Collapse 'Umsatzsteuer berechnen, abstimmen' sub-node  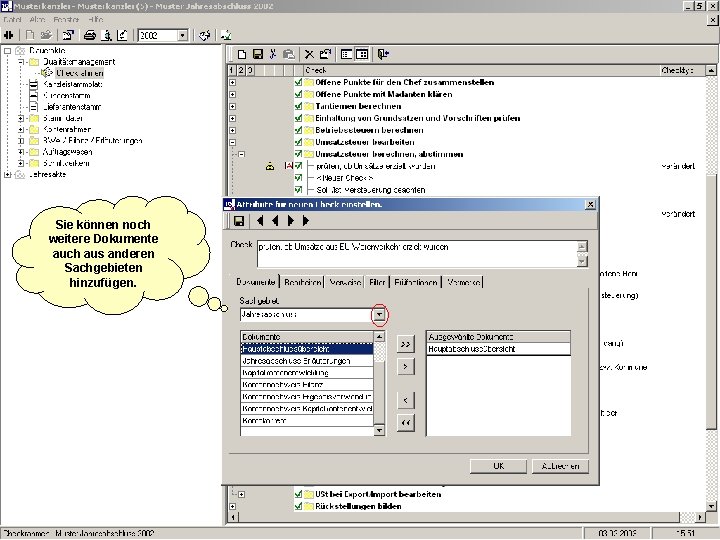tap(242, 154)
